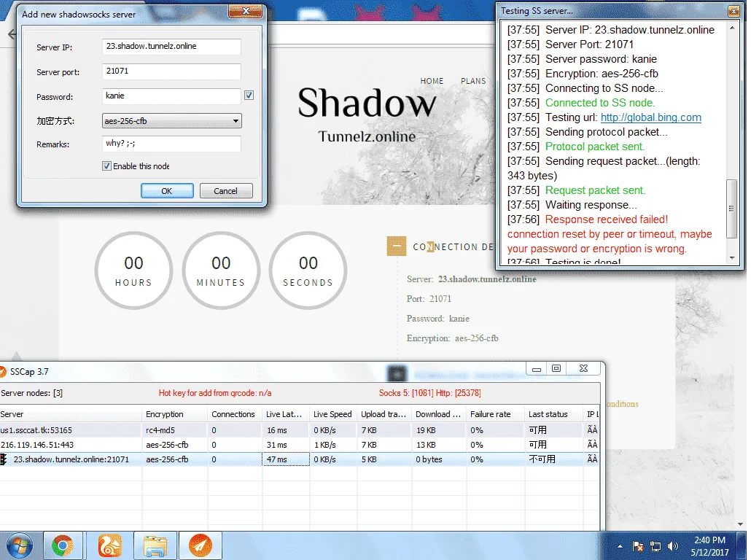This screenshot has height=560, width=751.
Task: Click the Password input field
Action: point(171,96)
